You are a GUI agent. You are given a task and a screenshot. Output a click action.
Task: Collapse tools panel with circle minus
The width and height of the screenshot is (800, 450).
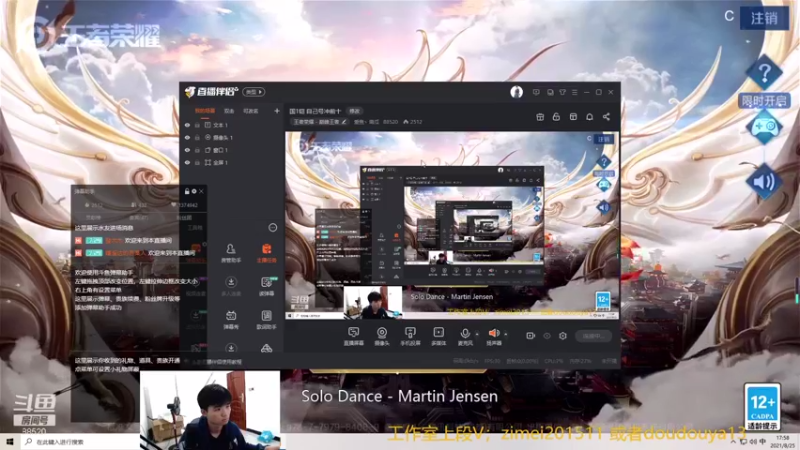(x=273, y=228)
